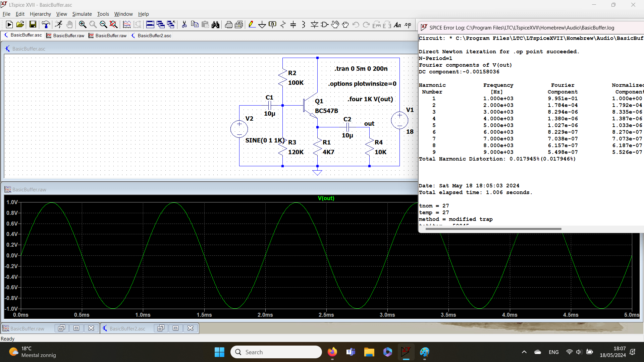644x362 pixels.
Task: Mirror the selected component icon
Action: coord(387,24)
